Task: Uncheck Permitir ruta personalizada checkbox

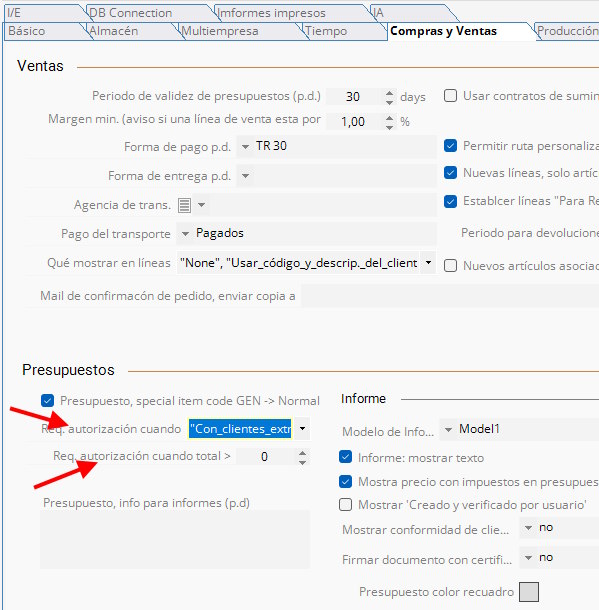Action: [x=450, y=146]
